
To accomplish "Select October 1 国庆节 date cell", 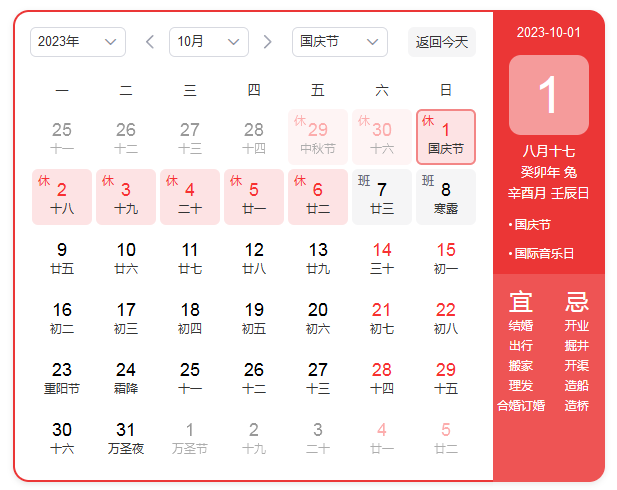I will click(x=446, y=137).
